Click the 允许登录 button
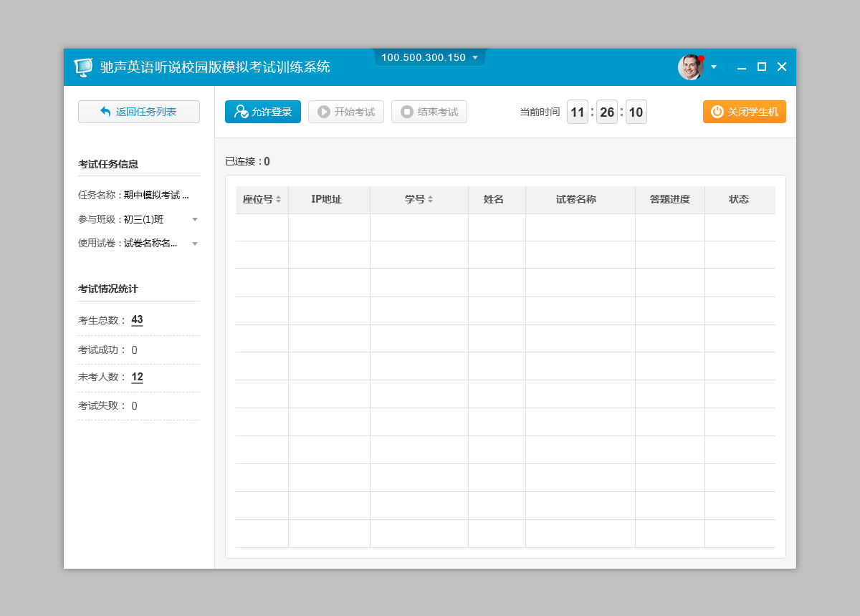Image resolution: width=860 pixels, height=616 pixels. pos(263,112)
